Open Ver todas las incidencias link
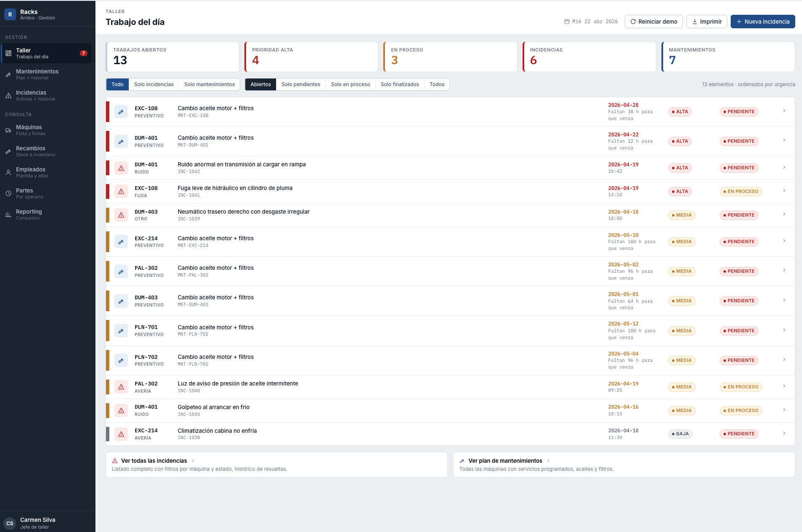This screenshot has width=802, height=532. tap(276, 465)
